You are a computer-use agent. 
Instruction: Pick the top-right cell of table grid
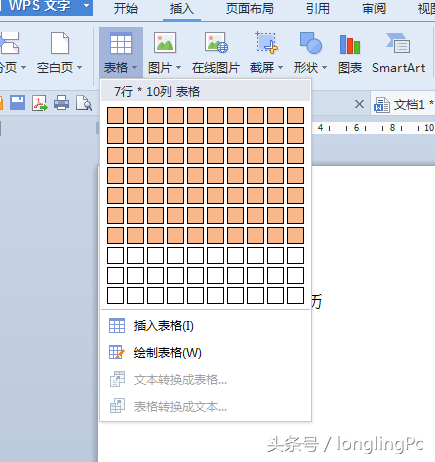(295, 115)
